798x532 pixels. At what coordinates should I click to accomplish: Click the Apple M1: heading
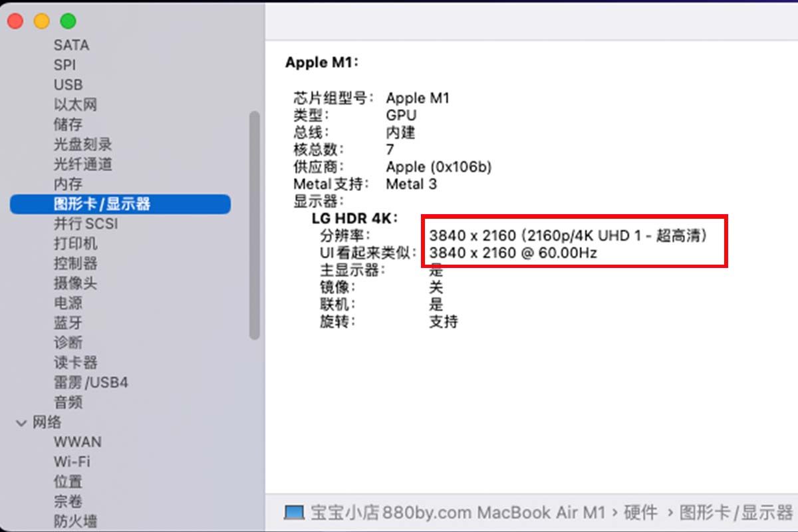coord(322,63)
